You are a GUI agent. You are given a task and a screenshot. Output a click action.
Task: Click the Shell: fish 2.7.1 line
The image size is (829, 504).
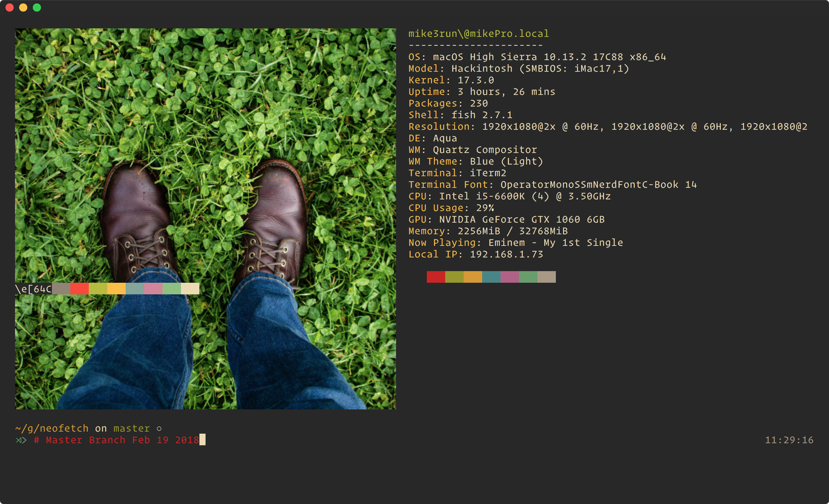click(461, 115)
